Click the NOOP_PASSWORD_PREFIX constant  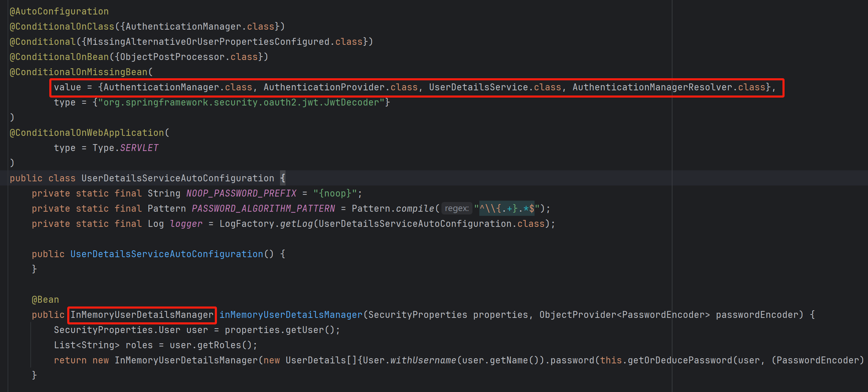tap(241, 193)
